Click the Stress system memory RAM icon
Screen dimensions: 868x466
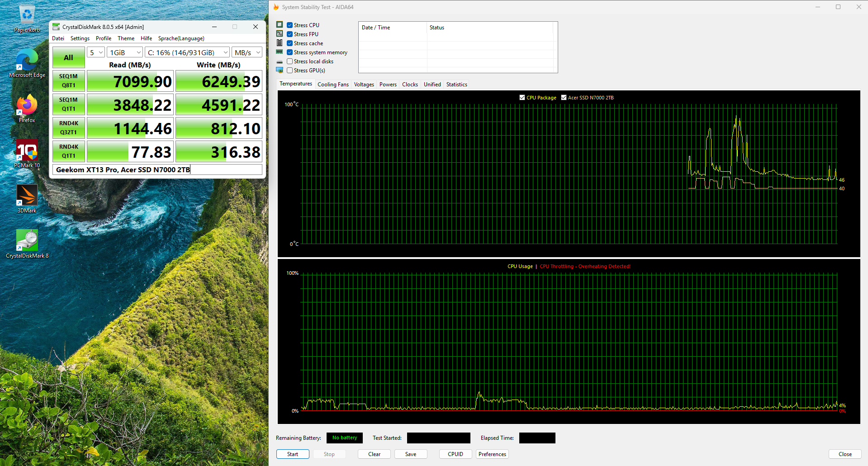(x=280, y=52)
